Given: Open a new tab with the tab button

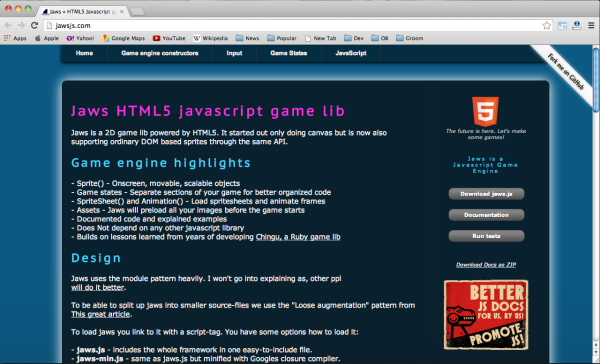Looking at the screenshot, I should tap(137, 12).
